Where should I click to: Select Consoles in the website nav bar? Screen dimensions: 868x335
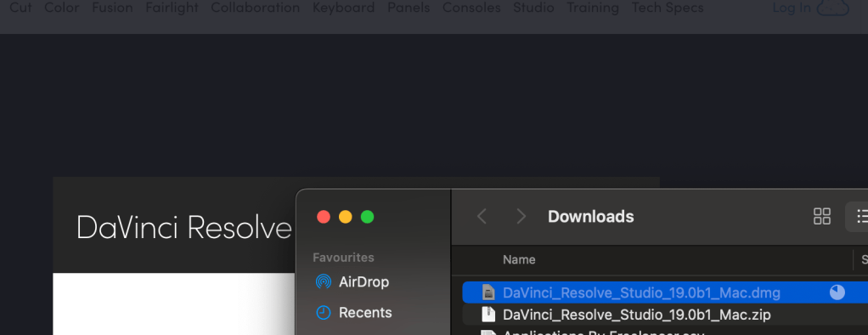point(471,7)
